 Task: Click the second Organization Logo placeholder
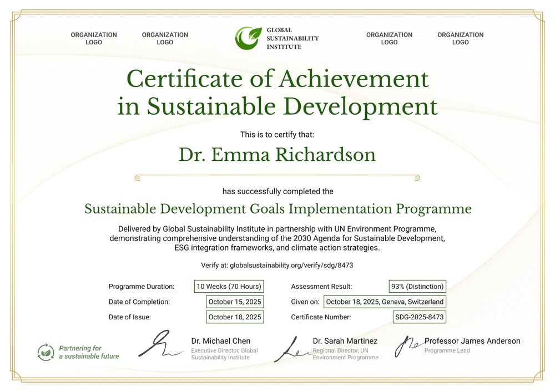click(x=165, y=38)
